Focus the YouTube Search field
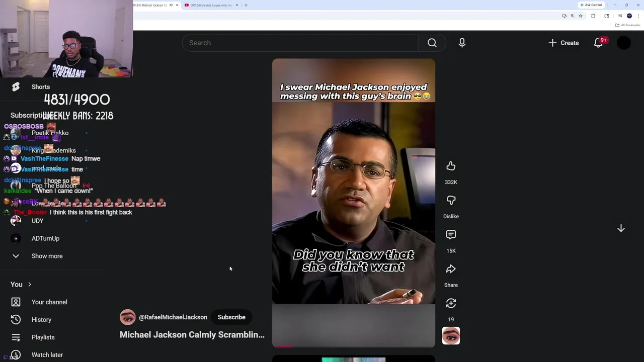Image resolution: width=644 pixels, height=362 pixels. (300, 43)
